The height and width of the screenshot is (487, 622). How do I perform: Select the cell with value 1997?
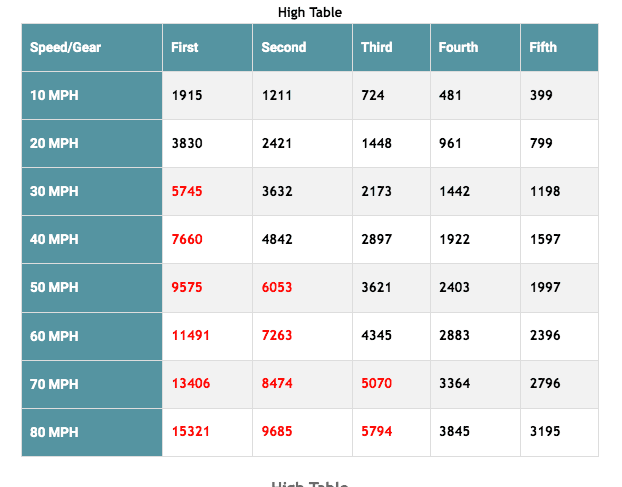(559, 288)
